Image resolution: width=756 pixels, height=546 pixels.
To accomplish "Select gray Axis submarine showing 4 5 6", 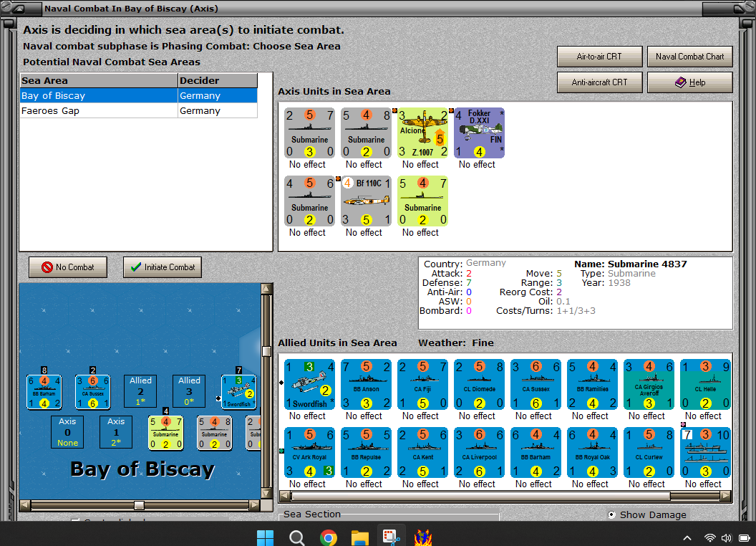I will point(309,201).
